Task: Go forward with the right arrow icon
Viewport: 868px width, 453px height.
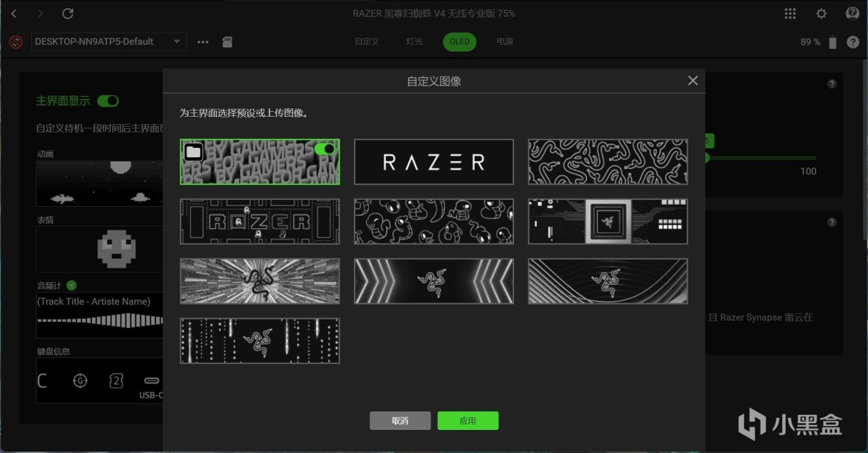Action: (x=41, y=14)
